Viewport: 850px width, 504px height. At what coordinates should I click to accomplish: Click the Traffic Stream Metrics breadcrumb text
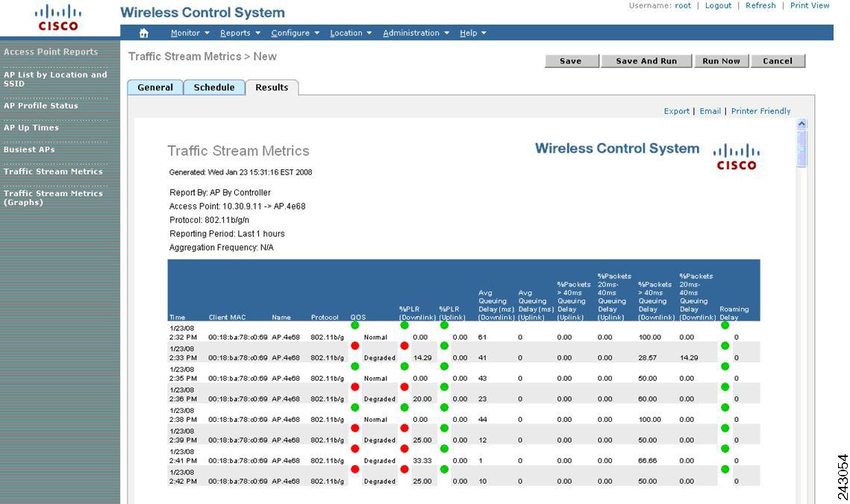click(184, 57)
